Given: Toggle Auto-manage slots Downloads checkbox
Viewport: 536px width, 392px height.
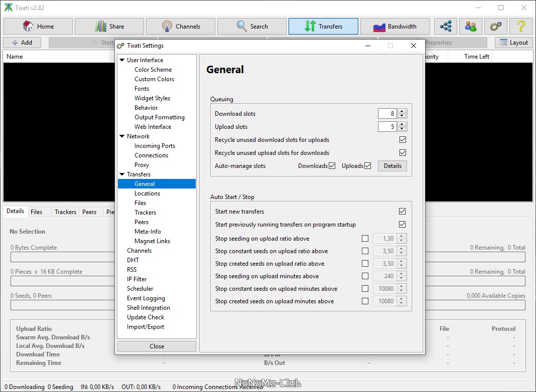Looking at the screenshot, I should [332, 165].
